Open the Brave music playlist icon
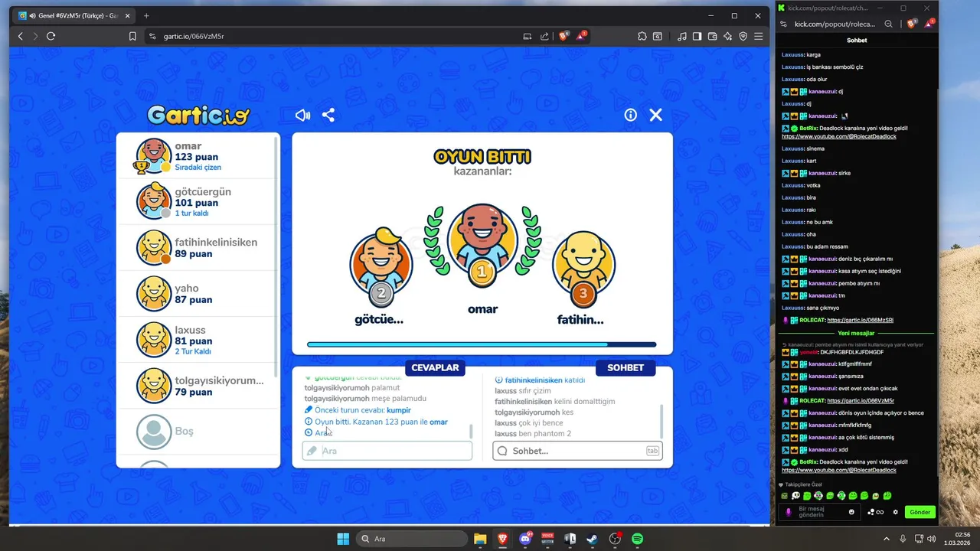This screenshot has height=551, width=980. (x=681, y=36)
